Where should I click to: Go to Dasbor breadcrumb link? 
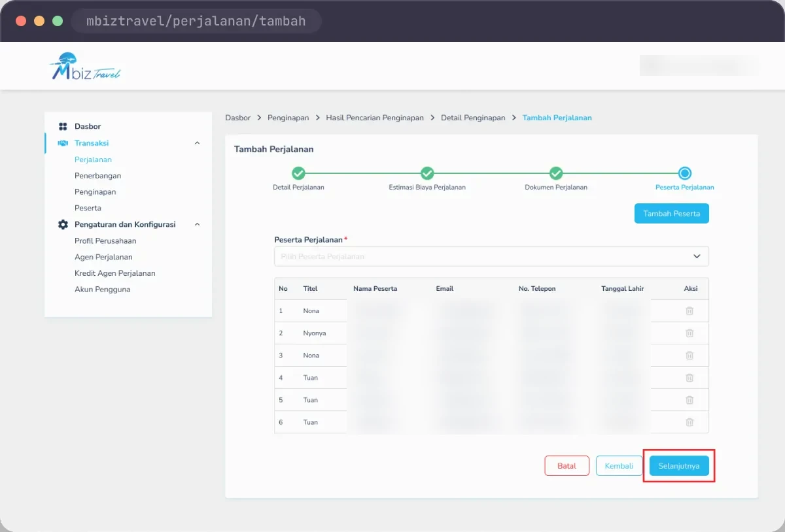point(237,118)
